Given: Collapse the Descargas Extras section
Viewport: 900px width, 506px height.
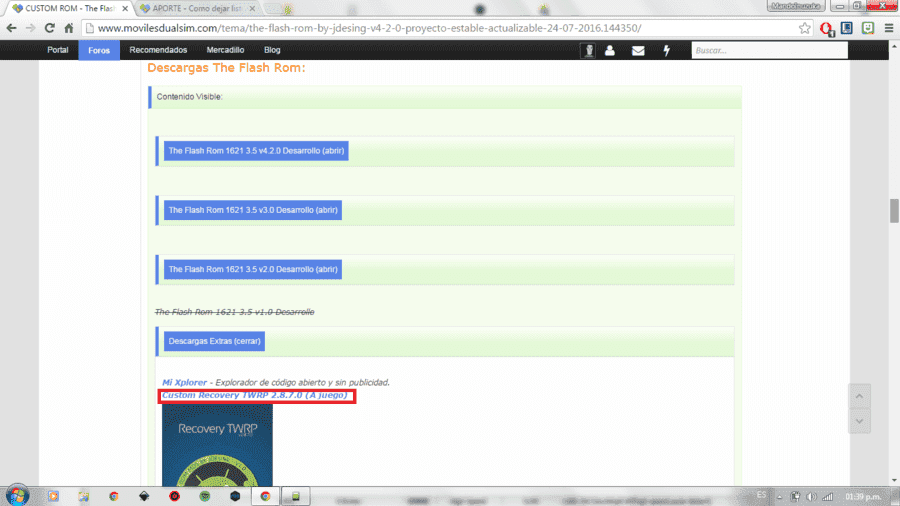Looking at the screenshot, I should click(214, 341).
